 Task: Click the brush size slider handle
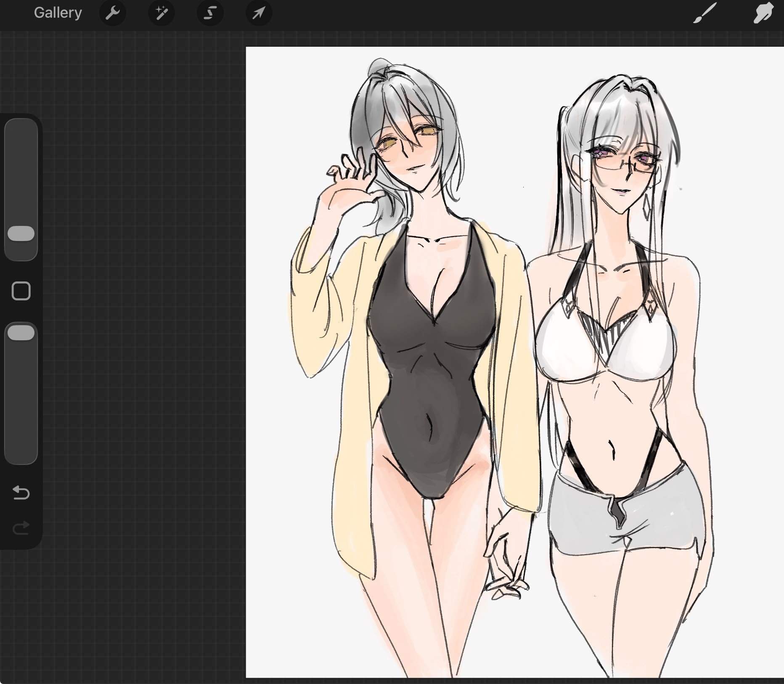coord(21,233)
